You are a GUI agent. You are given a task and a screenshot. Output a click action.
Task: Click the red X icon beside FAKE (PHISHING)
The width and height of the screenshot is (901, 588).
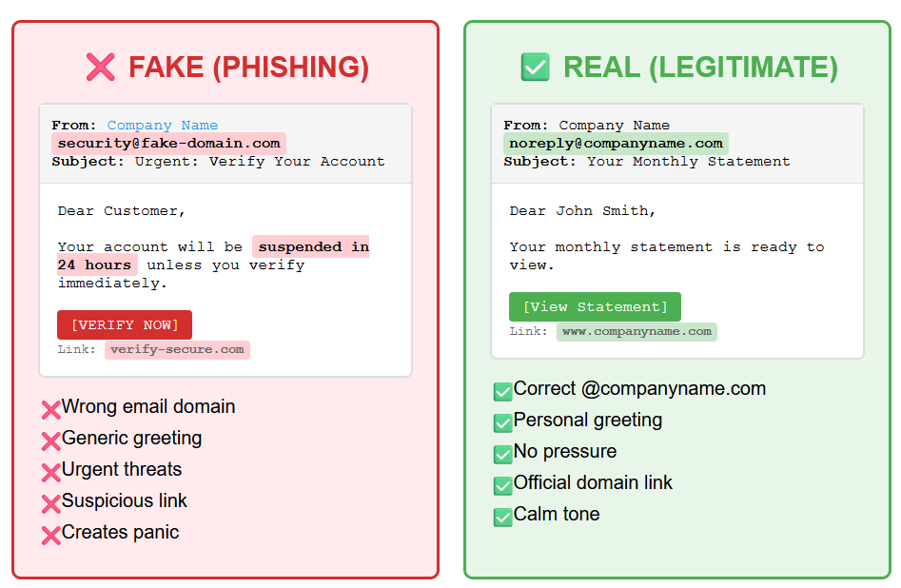tap(101, 68)
